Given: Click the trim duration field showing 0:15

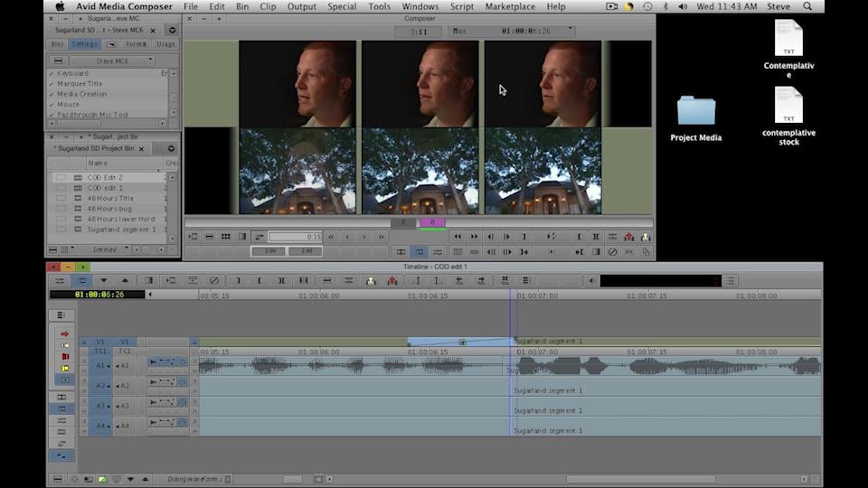Looking at the screenshot, I should (295, 237).
